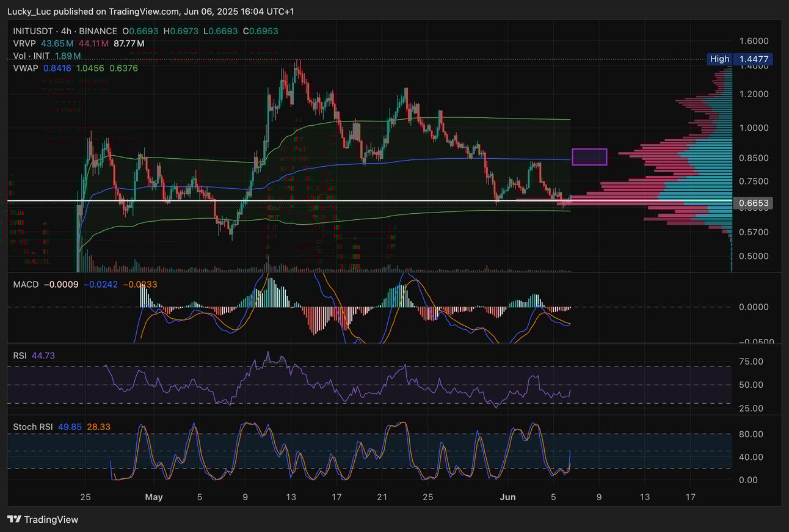
Task: Click the VWAP value 0.8416
Action: click(57, 68)
